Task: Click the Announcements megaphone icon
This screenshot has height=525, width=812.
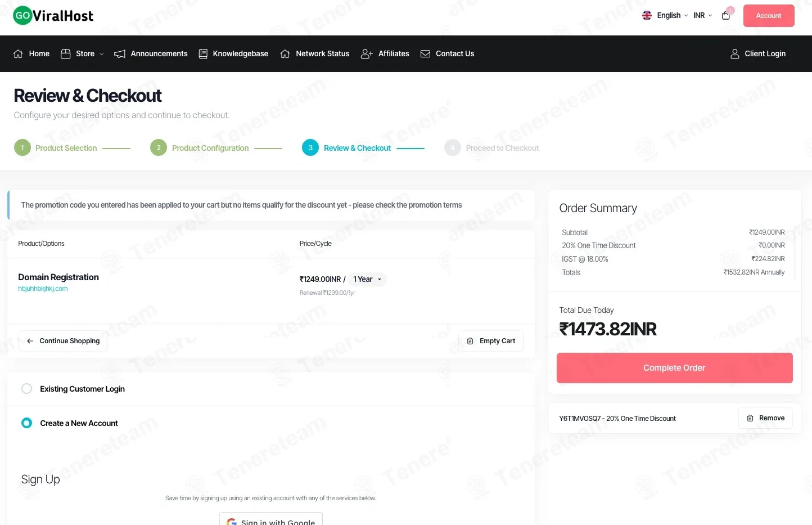Action: click(x=120, y=53)
